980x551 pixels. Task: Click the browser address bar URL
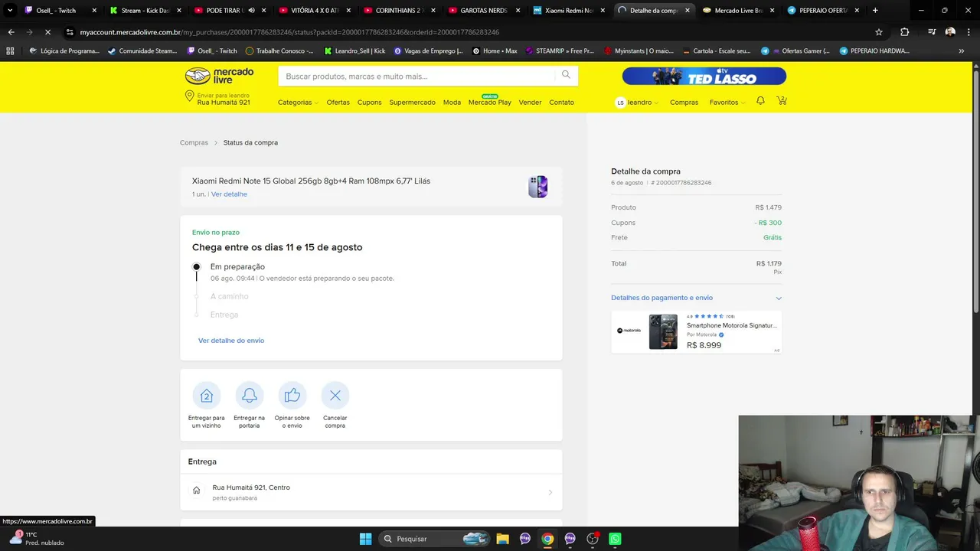coord(289,32)
